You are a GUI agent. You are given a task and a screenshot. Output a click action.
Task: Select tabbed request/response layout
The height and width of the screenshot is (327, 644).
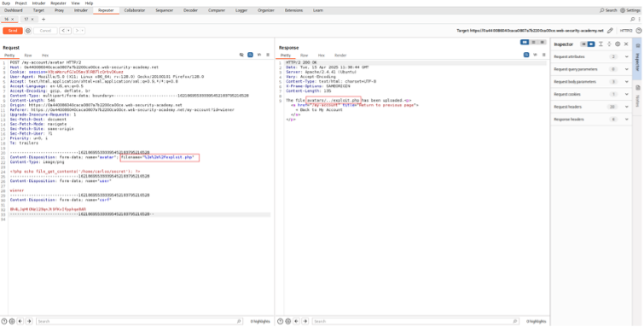[542, 42]
